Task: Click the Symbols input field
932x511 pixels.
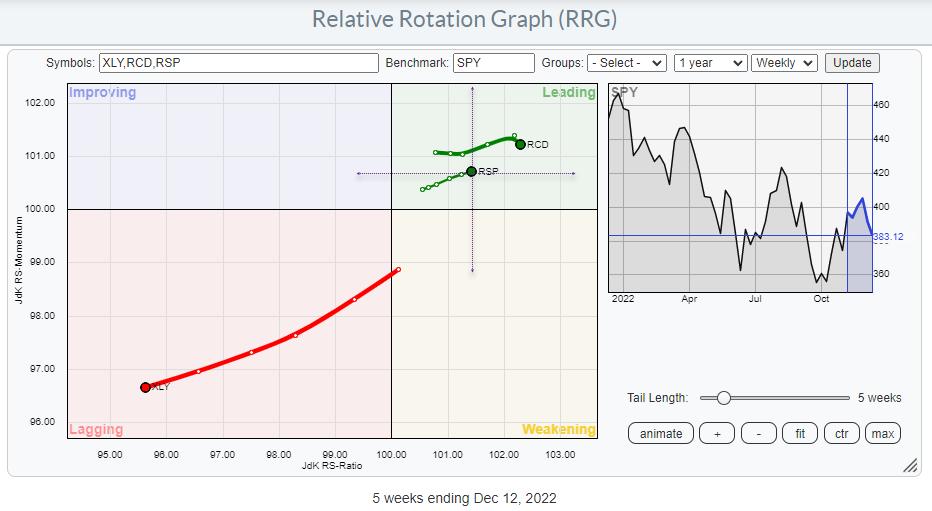Action: [x=238, y=63]
